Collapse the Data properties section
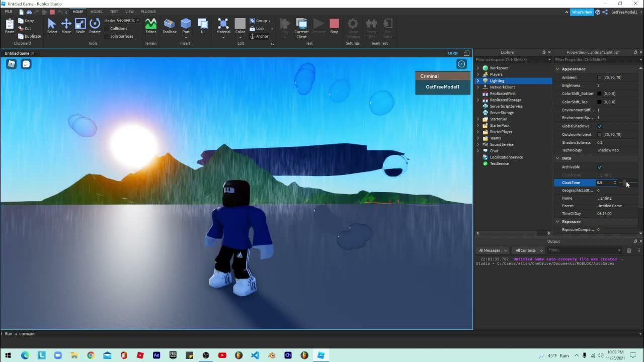This screenshot has height=362, width=644. pos(557,158)
